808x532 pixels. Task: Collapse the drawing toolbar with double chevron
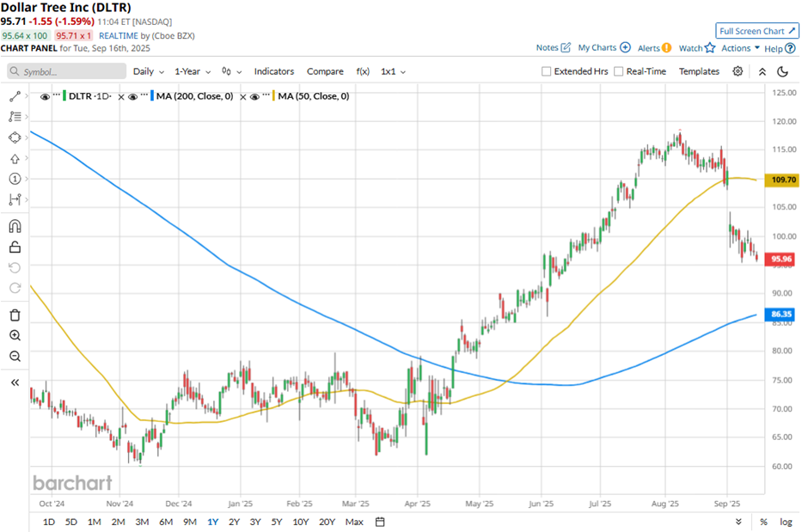tap(15, 382)
